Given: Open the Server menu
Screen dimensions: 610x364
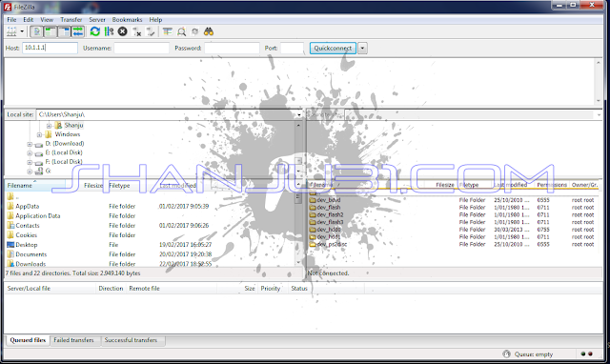Looking at the screenshot, I should coord(97,19).
